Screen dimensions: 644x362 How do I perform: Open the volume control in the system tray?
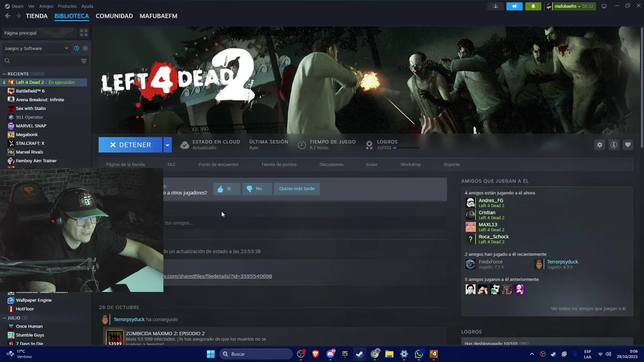[x=608, y=354]
